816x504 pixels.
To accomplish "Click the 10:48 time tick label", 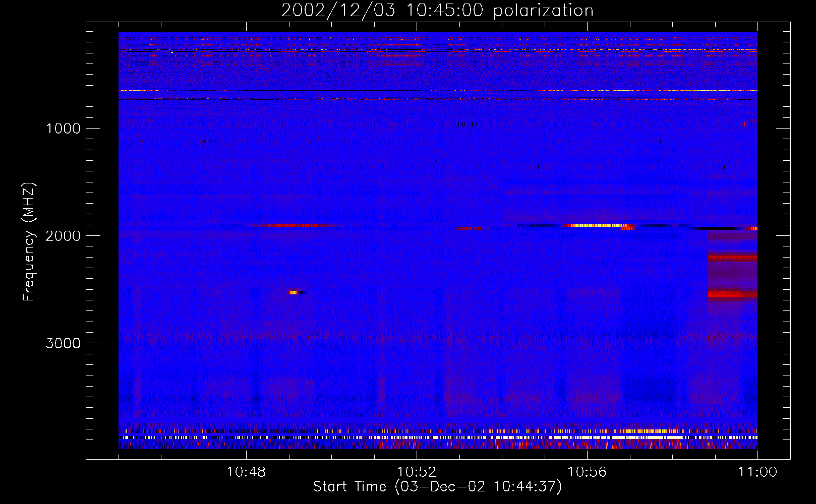I will click(x=246, y=472).
